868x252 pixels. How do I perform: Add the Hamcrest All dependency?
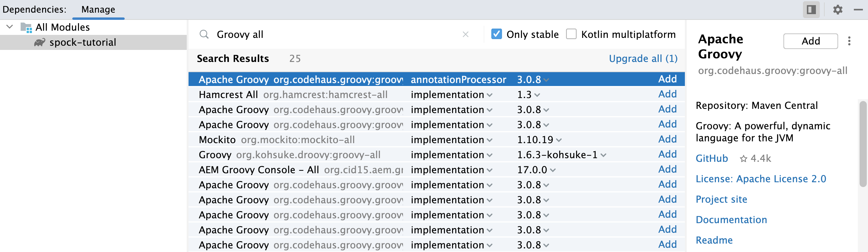tap(667, 94)
